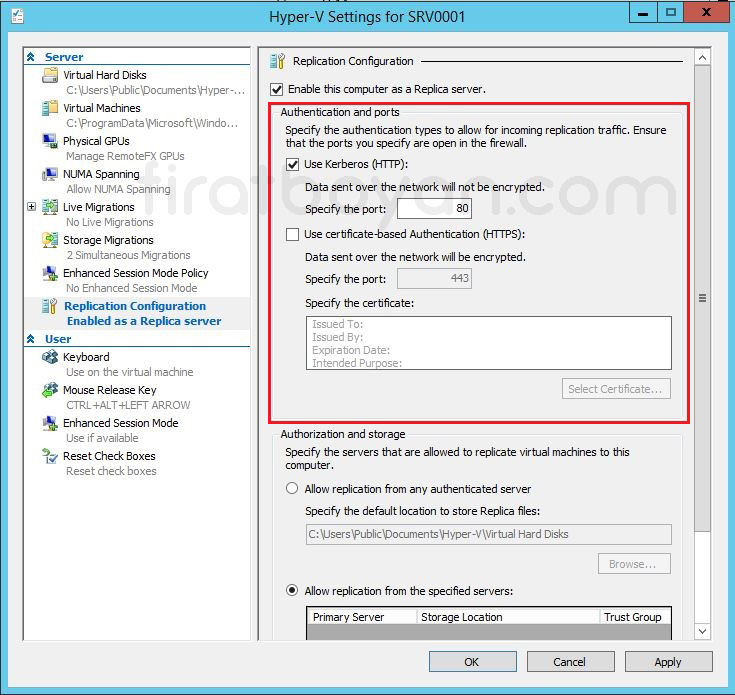The height and width of the screenshot is (695, 735).
Task: Click the Reset Check Boxes icon
Action: pyautogui.click(x=50, y=456)
